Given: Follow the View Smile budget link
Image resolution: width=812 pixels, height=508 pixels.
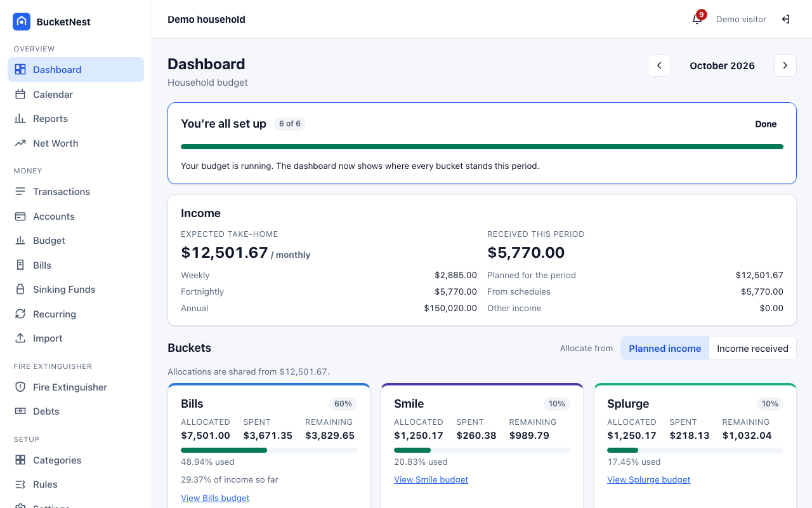Looking at the screenshot, I should click(431, 480).
